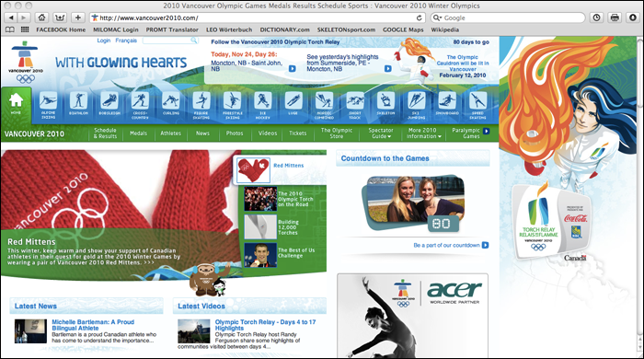The height and width of the screenshot is (359, 644).
Task: Open the Videos menu item
Action: (x=268, y=133)
